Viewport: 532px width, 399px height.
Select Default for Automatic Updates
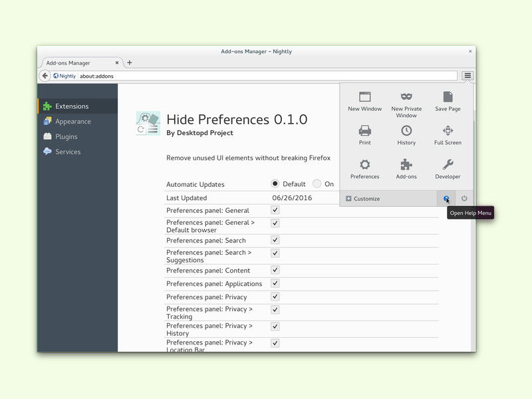coord(275,184)
